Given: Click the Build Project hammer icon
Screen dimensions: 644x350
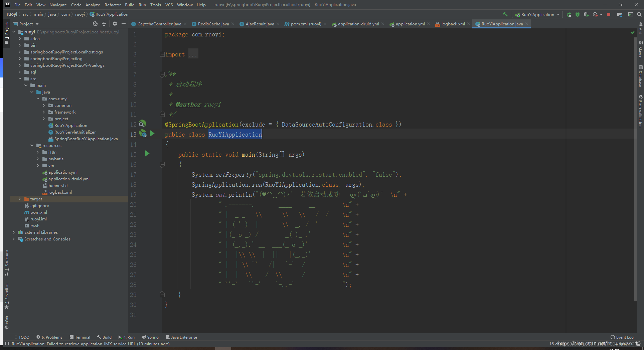Looking at the screenshot, I should point(505,14).
